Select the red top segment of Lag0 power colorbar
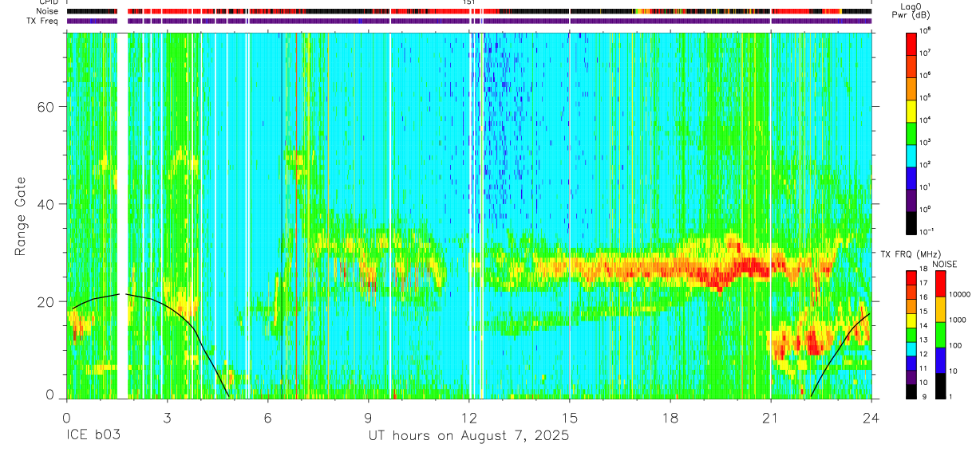The width and height of the screenshot is (980, 452). pyautogui.click(x=911, y=45)
